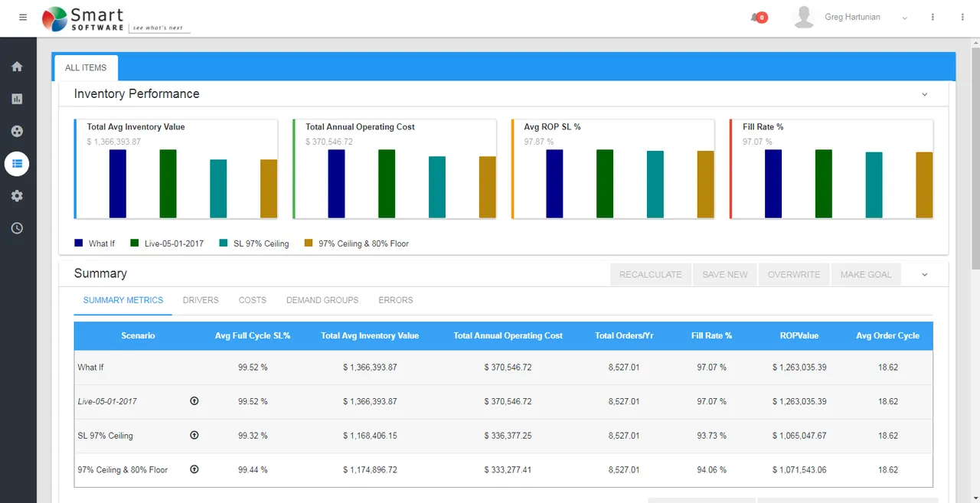
Task: Click load arrow icon for Live-05-01-2017
Action: pyautogui.click(x=194, y=400)
